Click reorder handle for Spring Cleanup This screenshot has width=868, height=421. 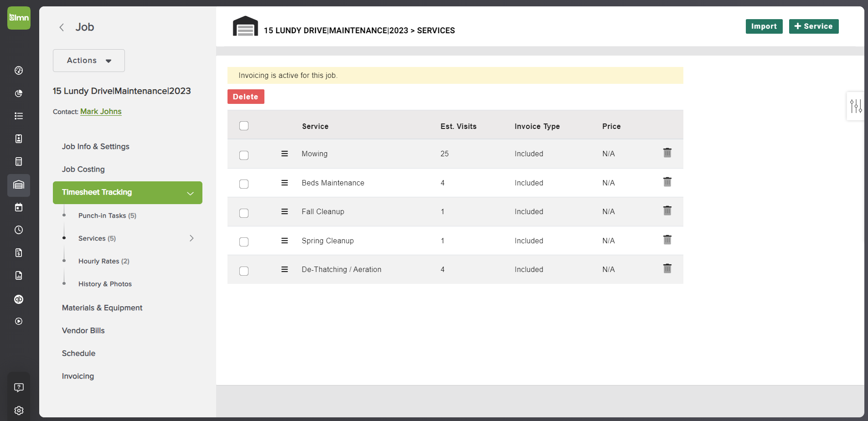click(284, 241)
